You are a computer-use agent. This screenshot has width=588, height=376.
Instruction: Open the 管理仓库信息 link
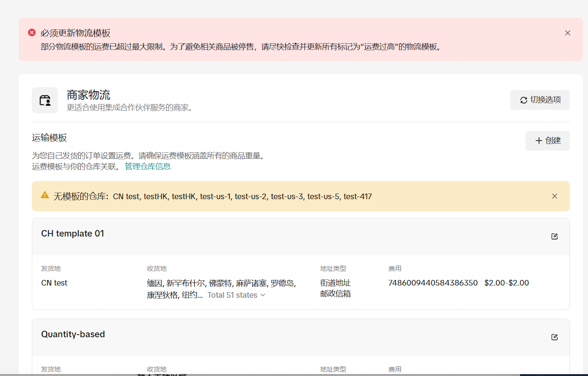147,166
